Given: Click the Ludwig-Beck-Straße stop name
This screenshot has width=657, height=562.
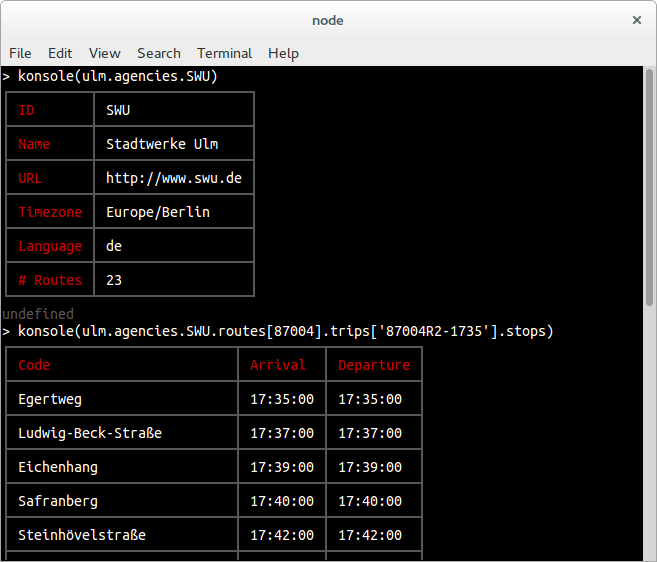Looking at the screenshot, I should (x=90, y=433).
